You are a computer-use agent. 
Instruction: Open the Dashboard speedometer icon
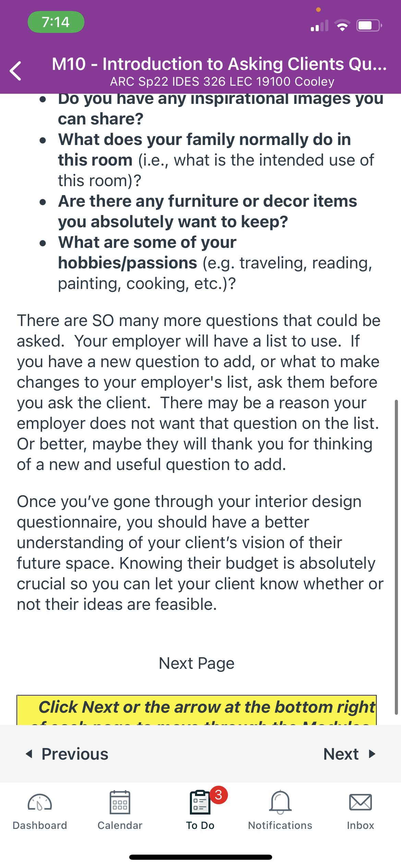click(x=40, y=802)
